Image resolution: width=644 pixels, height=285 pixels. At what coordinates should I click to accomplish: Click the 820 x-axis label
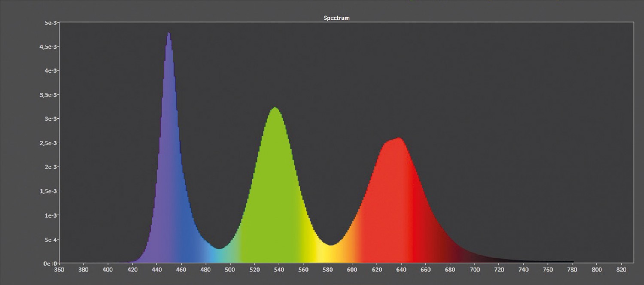(621, 270)
